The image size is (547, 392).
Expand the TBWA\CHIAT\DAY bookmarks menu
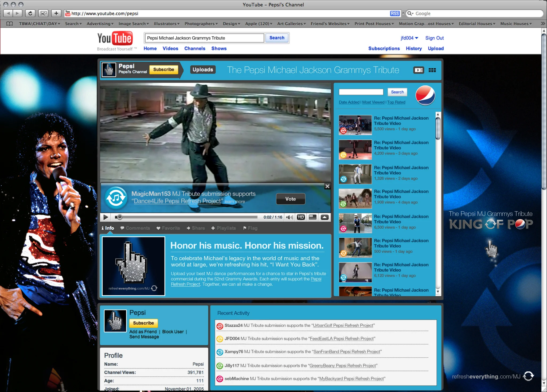coord(39,24)
